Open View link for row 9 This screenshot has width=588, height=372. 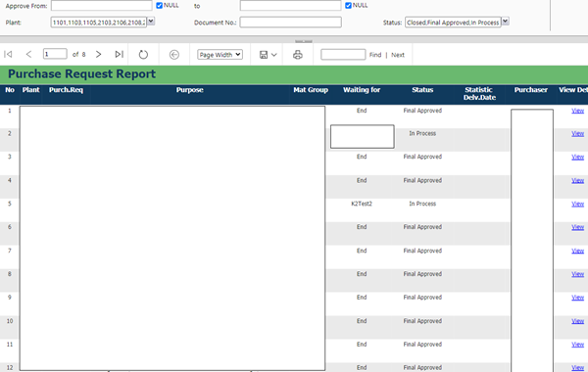(x=577, y=297)
